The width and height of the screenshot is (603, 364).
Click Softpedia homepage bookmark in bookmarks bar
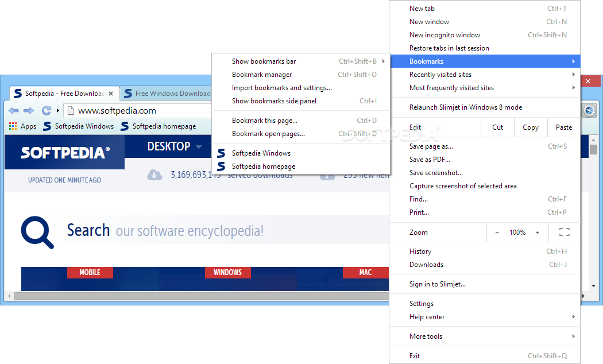click(x=159, y=126)
